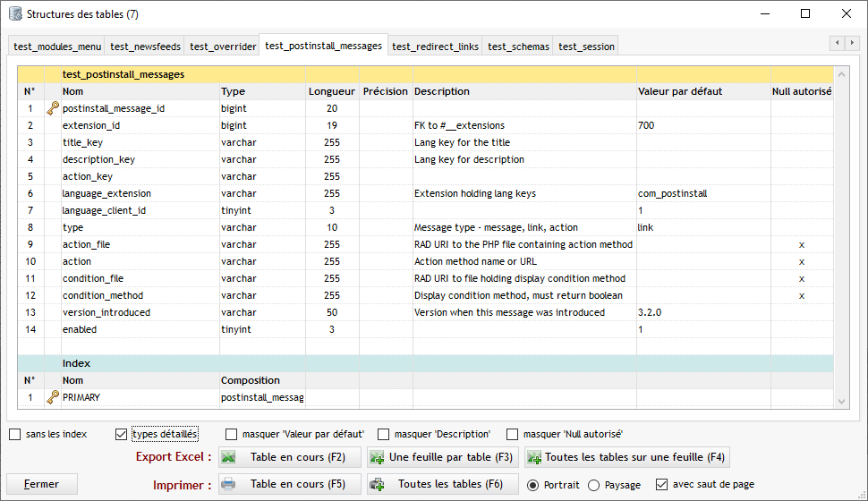Image resolution: width=868 pixels, height=501 pixels.
Task: Enable the 'sans les index' checkbox
Action: [15, 435]
